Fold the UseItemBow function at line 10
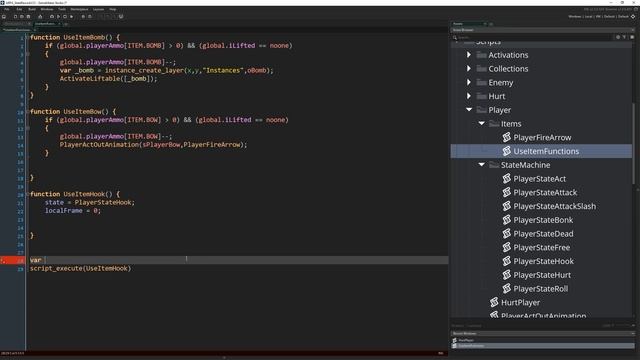The width and height of the screenshot is (640, 360). tap(27, 111)
